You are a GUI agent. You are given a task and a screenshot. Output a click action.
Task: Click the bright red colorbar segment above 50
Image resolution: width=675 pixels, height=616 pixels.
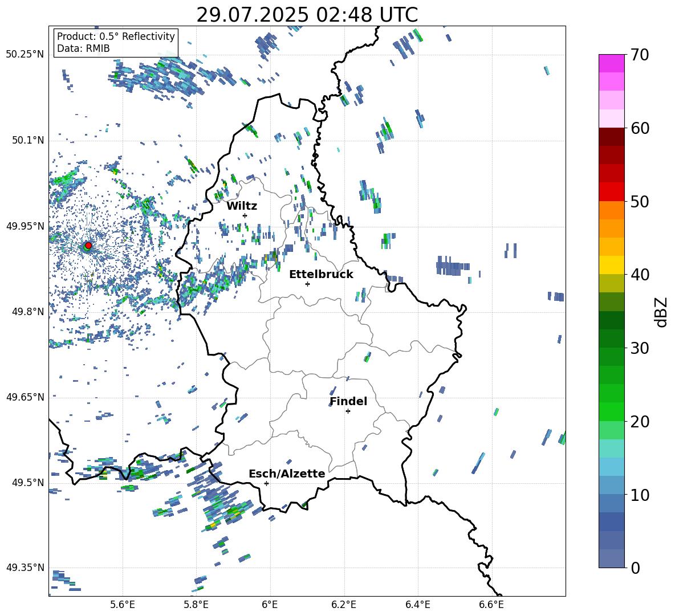[611, 192]
